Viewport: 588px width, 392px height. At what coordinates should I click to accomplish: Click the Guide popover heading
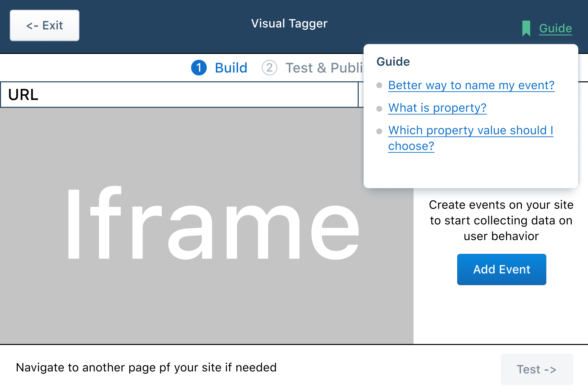(393, 61)
